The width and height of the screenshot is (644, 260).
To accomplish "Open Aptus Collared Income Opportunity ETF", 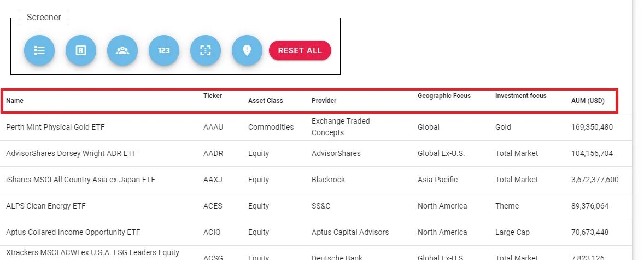I will tap(73, 232).
